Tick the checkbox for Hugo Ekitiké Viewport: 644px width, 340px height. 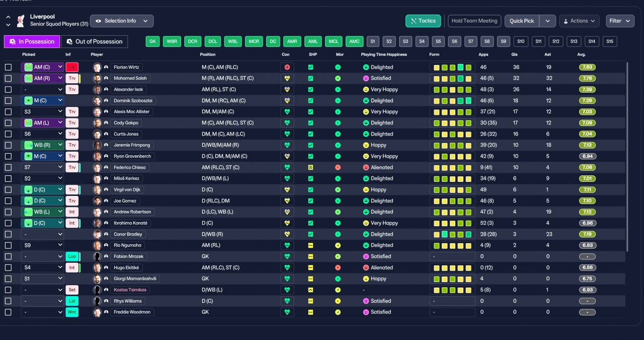(x=8, y=267)
